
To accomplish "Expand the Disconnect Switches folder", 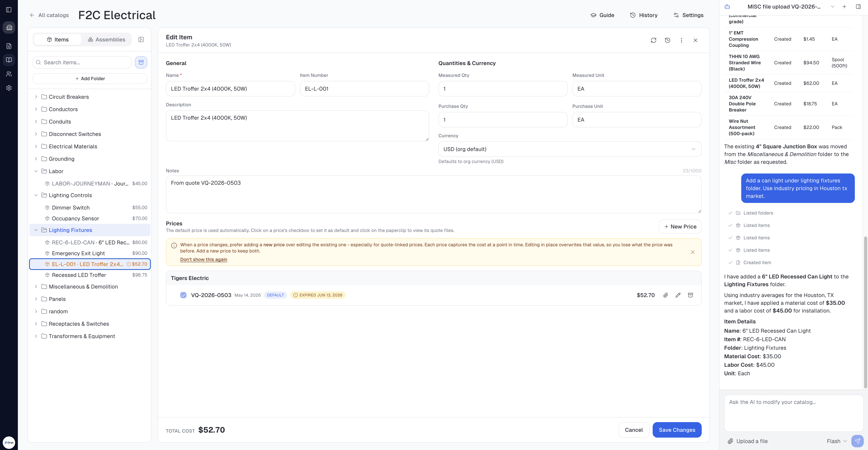I will (x=36, y=134).
